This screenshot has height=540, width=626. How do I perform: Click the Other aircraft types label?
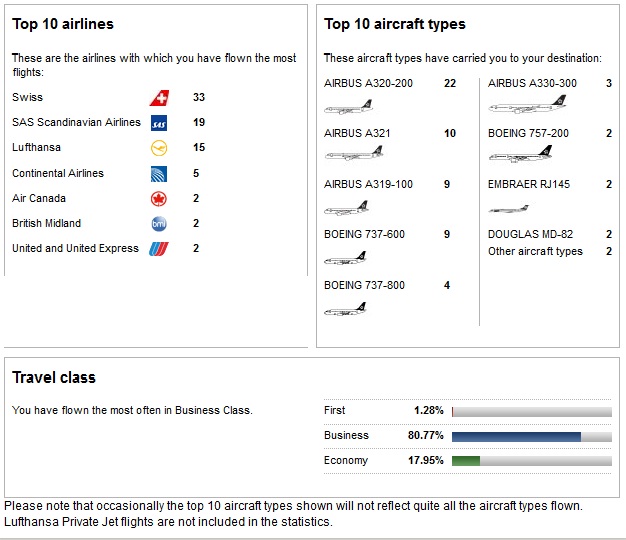tap(535, 252)
